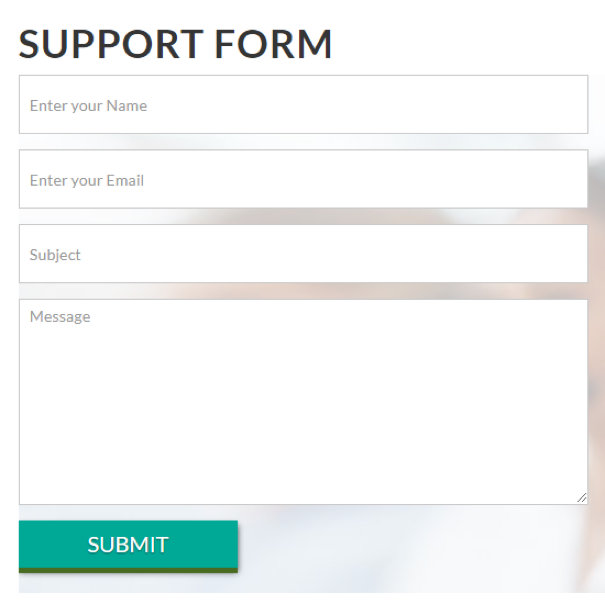Click the Enter your Name field

(x=303, y=105)
